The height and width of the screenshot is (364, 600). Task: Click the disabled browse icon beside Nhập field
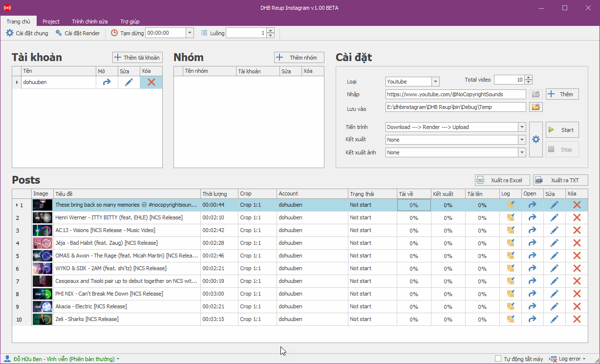tap(536, 94)
